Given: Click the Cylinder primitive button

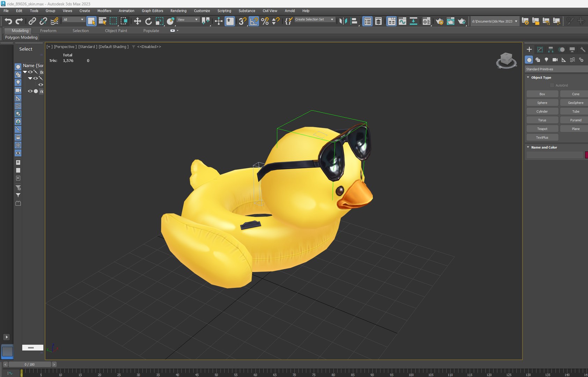Looking at the screenshot, I should [x=542, y=111].
